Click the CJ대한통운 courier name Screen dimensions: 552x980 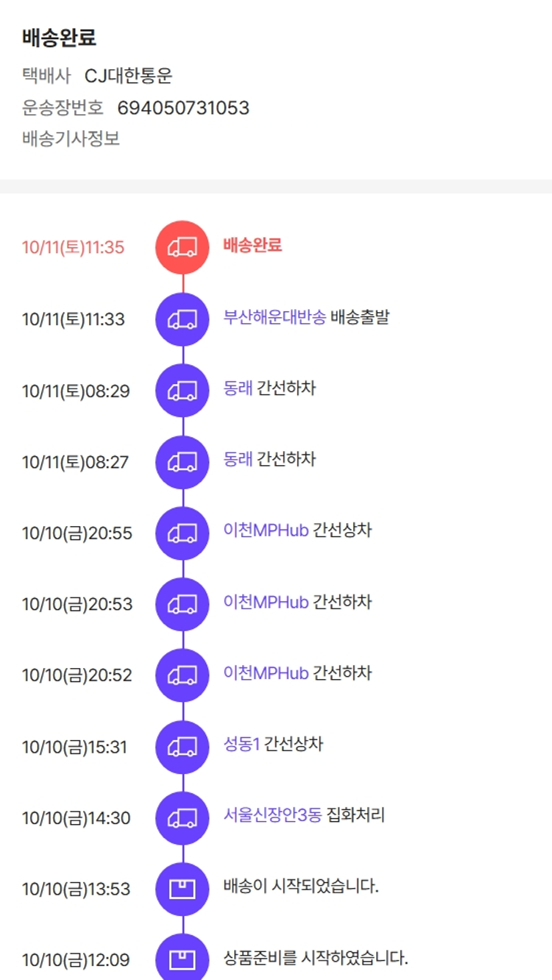coord(129,76)
